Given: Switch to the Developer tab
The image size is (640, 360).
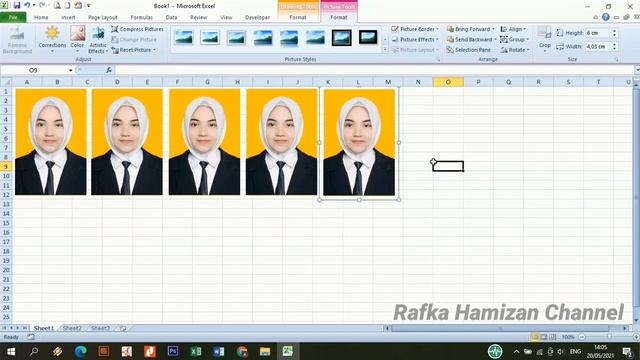Looking at the screenshot, I should coord(257,17).
